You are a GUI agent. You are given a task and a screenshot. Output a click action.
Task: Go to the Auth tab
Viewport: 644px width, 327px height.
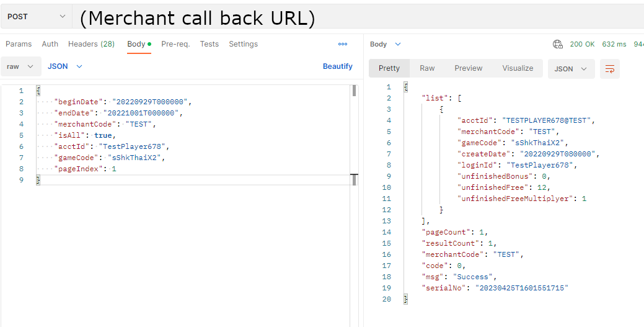(50, 44)
